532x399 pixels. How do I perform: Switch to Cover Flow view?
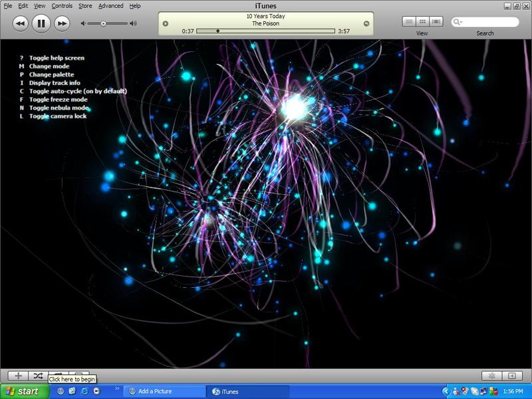(x=436, y=22)
